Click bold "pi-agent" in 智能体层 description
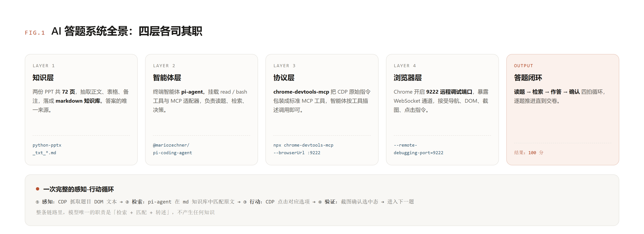 pyautogui.click(x=192, y=92)
